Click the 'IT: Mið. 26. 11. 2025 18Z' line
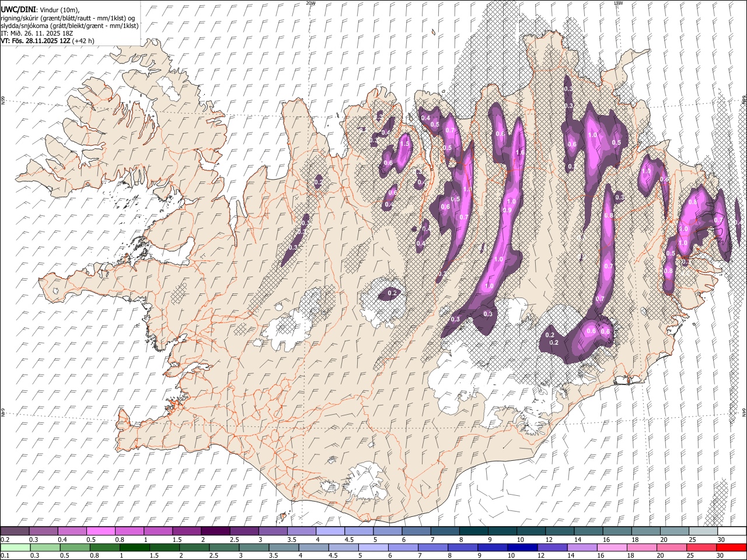 (37, 33)
